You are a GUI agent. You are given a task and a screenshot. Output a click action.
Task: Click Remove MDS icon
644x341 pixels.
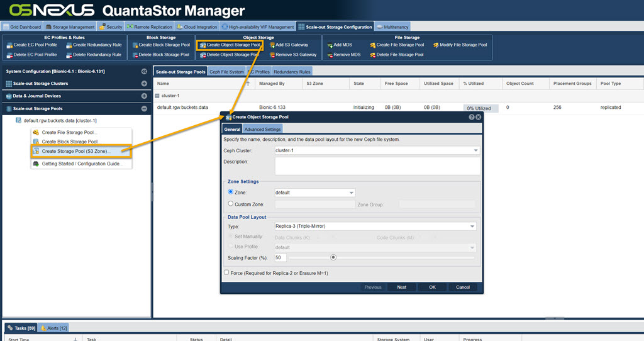[330, 55]
